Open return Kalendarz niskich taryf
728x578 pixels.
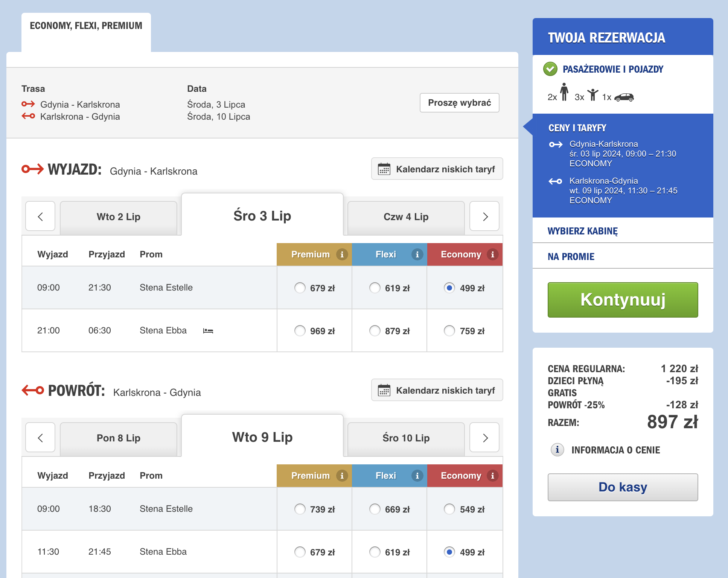(x=437, y=390)
